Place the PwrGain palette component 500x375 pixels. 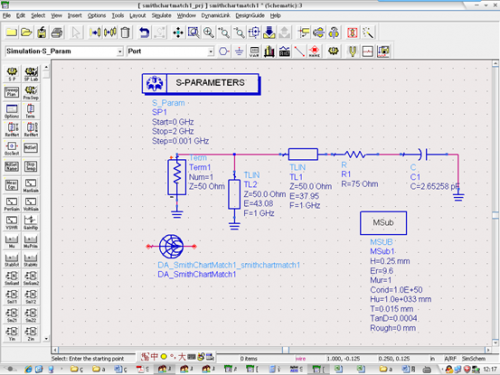pyautogui.click(x=12, y=204)
